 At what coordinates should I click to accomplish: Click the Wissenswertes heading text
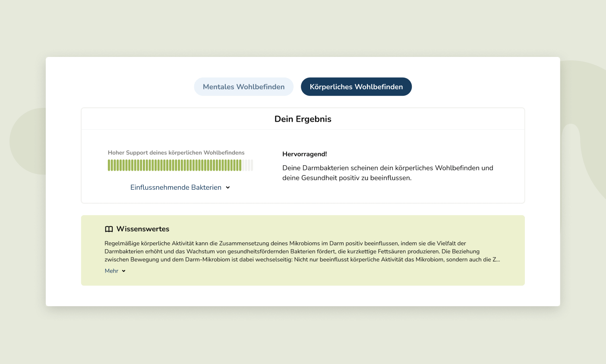click(x=142, y=229)
